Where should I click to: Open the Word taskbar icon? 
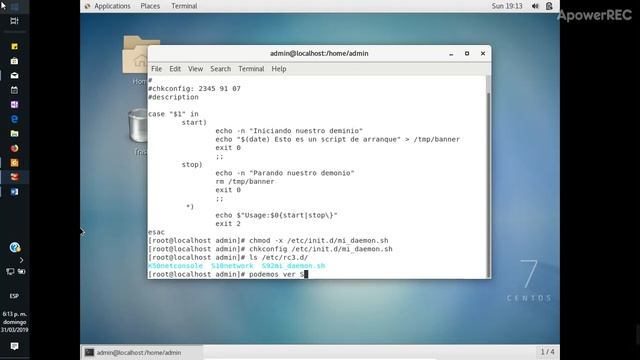click(x=14, y=192)
